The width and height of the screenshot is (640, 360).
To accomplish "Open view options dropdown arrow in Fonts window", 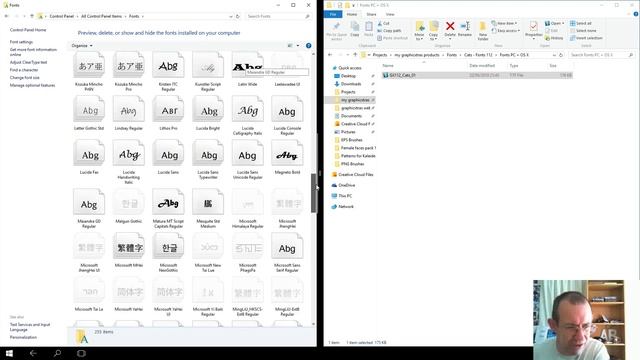I will [298, 46].
